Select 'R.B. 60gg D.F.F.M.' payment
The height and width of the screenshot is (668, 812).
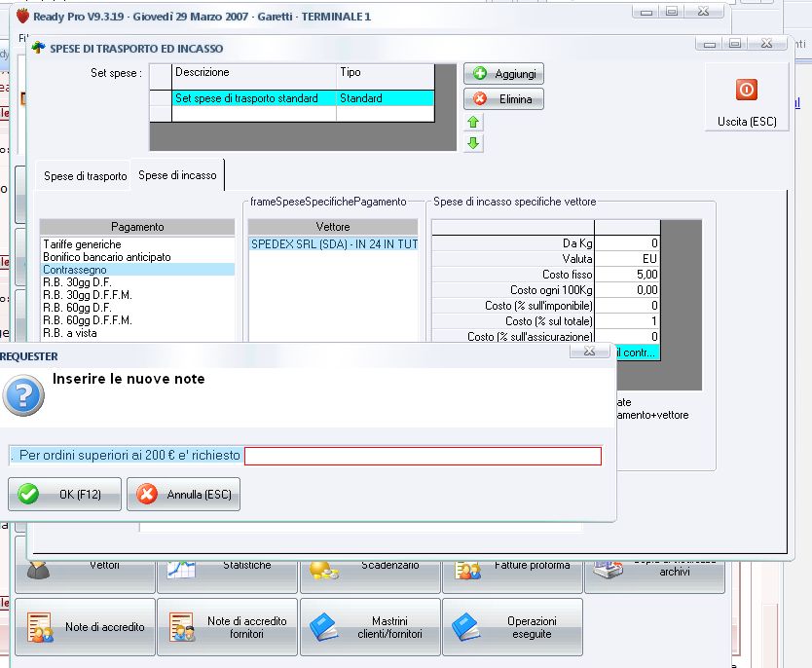tap(137, 320)
